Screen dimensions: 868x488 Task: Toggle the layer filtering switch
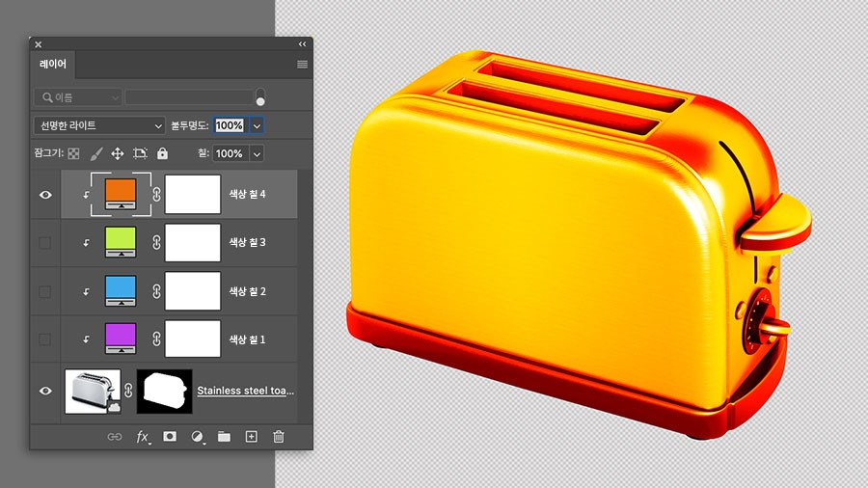pos(260,96)
